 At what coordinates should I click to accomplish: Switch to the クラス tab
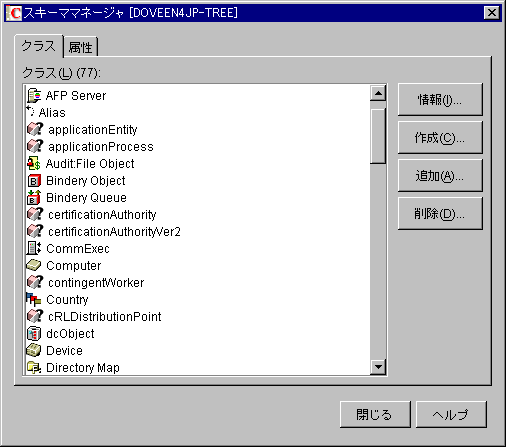[39, 46]
